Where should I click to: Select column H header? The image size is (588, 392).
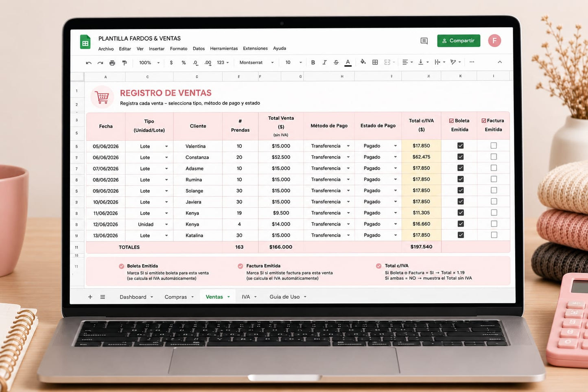pos(342,77)
